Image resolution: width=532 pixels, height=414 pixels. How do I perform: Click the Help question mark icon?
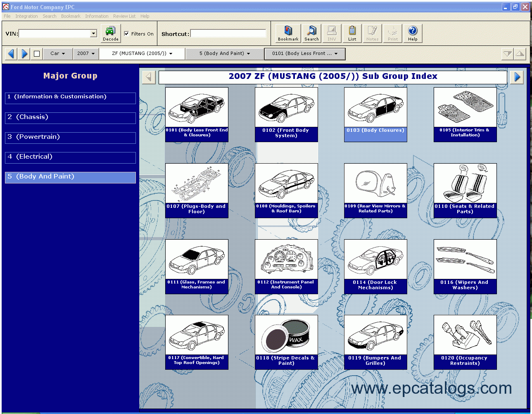413,33
